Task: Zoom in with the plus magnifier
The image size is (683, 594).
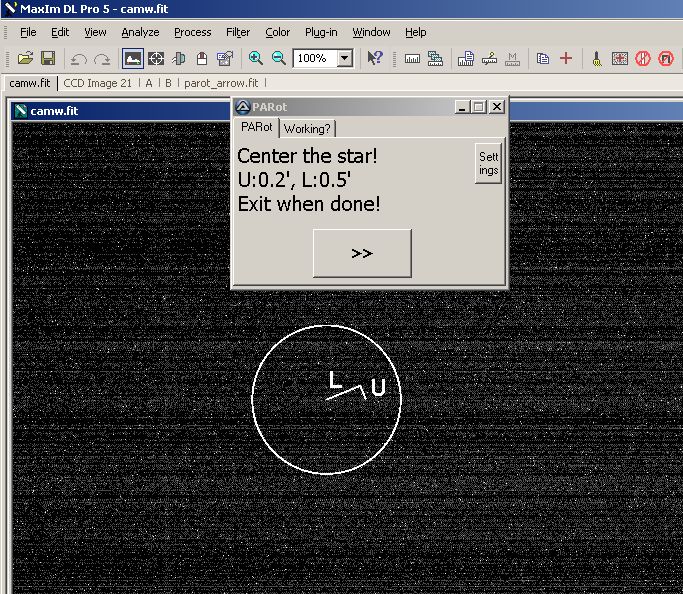Action: 255,58
